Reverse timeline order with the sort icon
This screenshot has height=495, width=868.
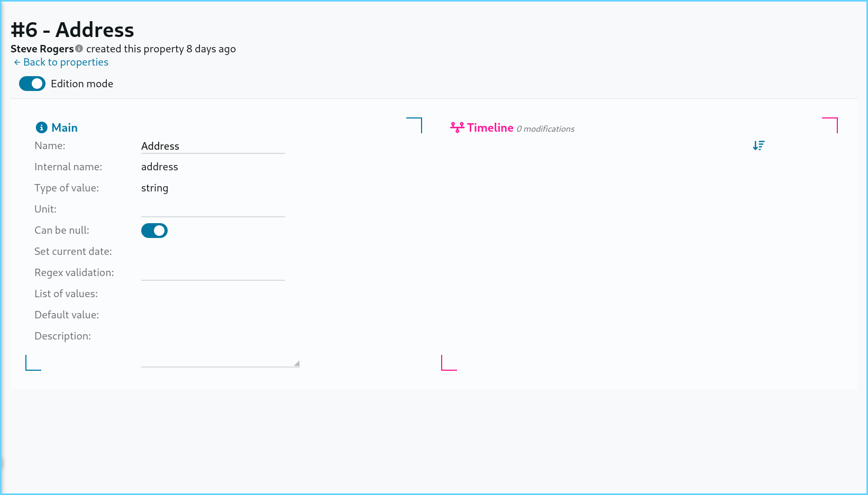pos(759,145)
